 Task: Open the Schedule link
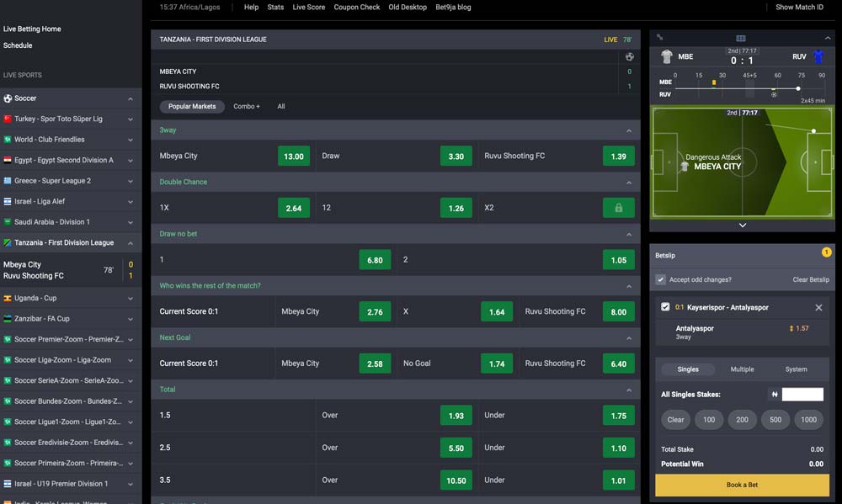click(x=18, y=45)
